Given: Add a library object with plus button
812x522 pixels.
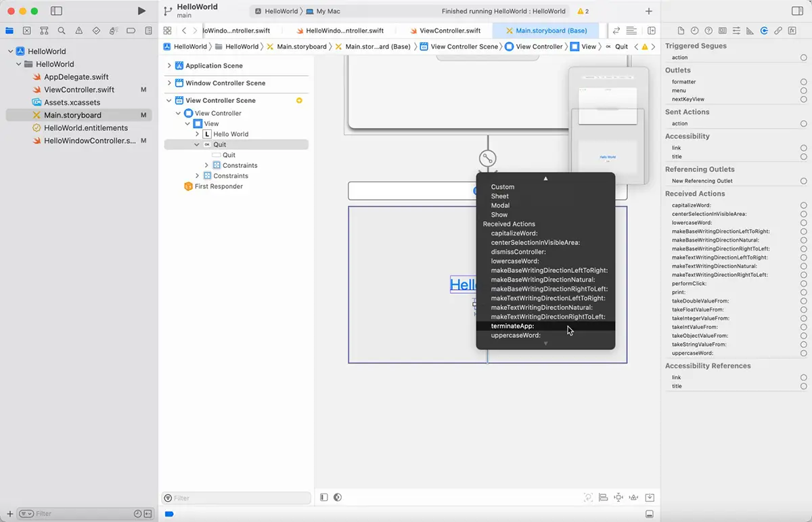Looking at the screenshot, I should 649,11.
